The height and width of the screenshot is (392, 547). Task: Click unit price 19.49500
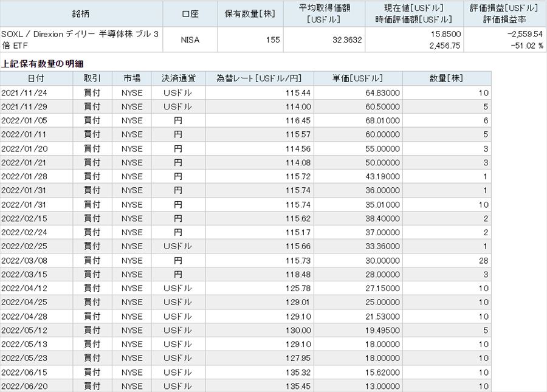[x=382, y=330]
